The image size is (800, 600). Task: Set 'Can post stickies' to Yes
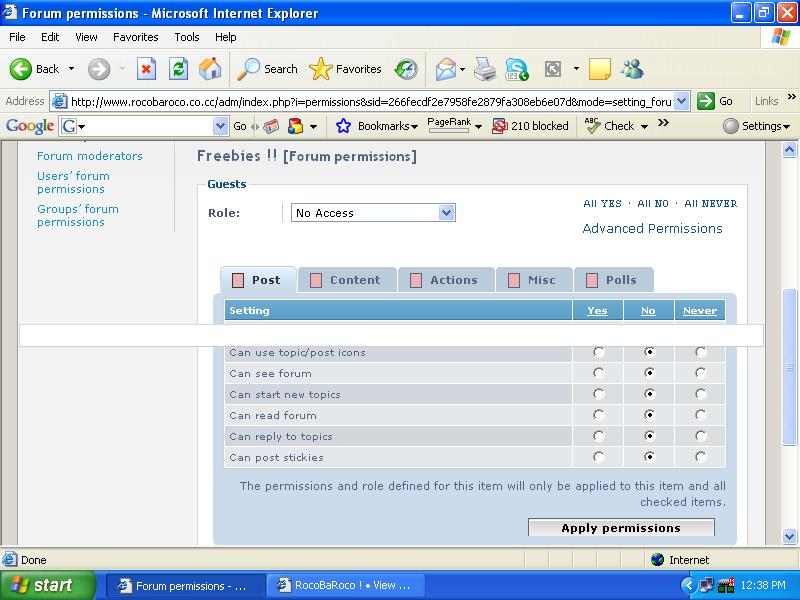click(598, 457)
